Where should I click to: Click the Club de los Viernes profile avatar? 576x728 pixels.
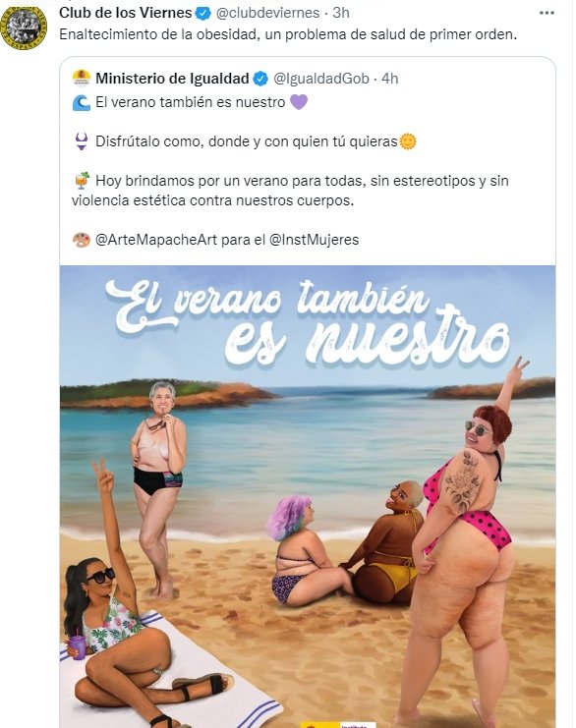tap(25, 27)
